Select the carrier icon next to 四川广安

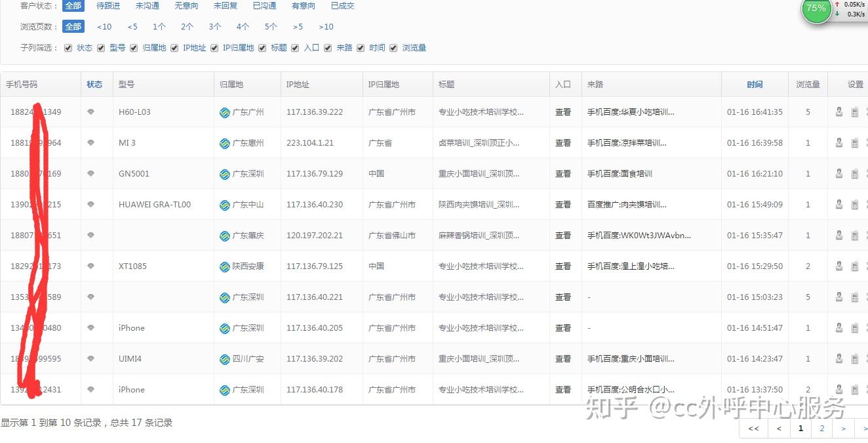(224, 358)
